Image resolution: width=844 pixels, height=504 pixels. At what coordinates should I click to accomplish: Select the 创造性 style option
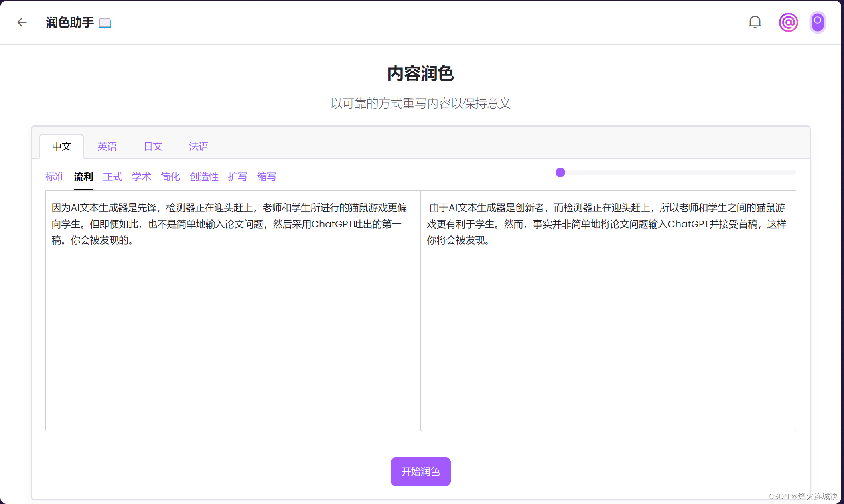[204, 177]
